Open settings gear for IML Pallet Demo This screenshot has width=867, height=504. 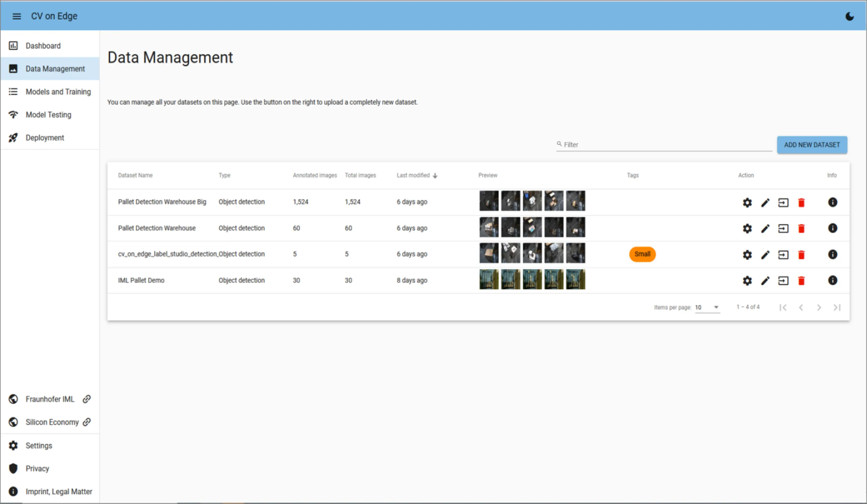[x=747, y=281]
